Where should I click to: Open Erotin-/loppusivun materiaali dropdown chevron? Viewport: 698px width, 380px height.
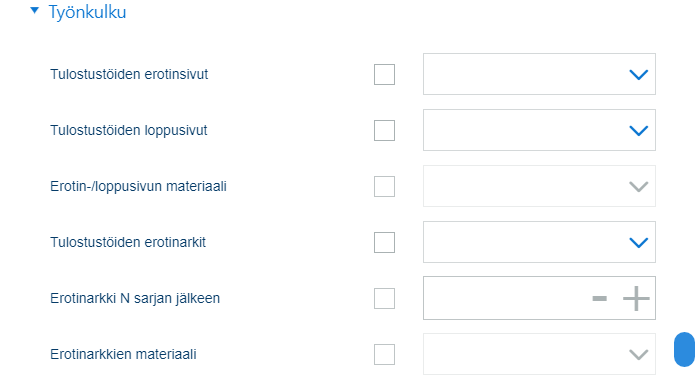638,187
